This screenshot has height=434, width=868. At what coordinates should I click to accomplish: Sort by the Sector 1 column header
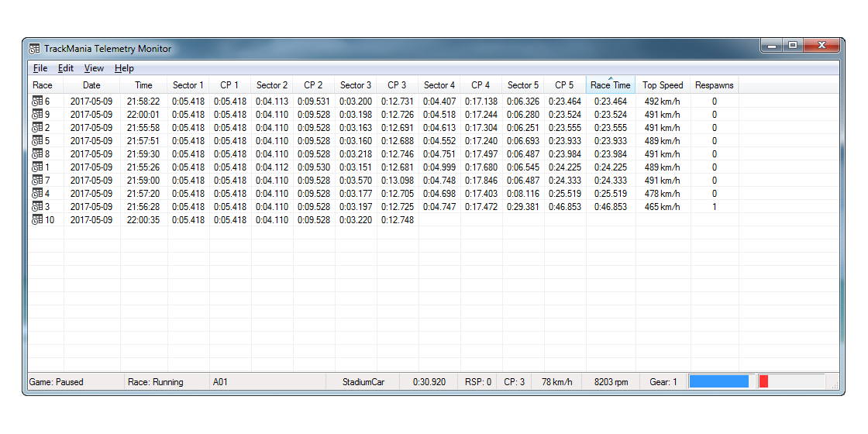188,85
